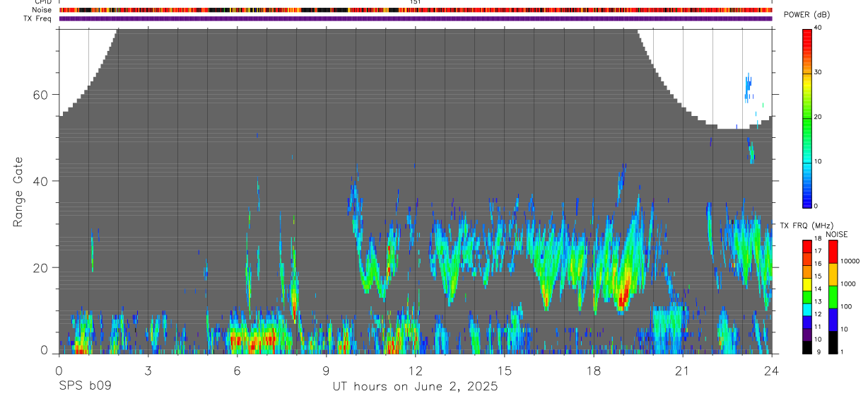Screen dimensions: 868x401
Task: Click the 3 hour tick on UT axis
Action: pyautogui.click(x=148, y=370)
